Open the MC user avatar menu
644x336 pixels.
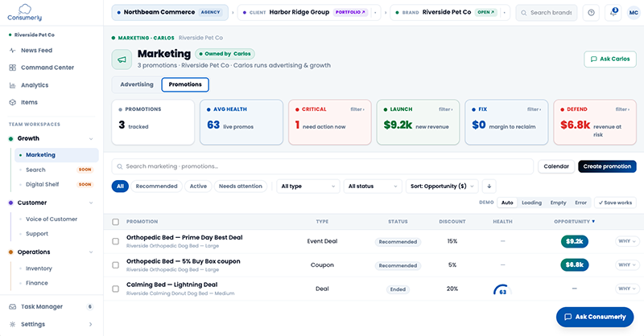tap(634, 13)
